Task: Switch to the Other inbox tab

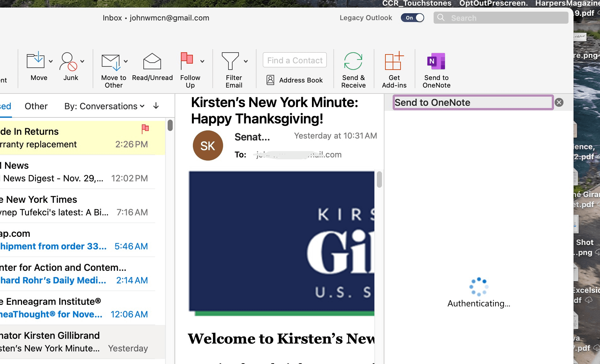Action: pyautogui.click(x=36, y=106)
